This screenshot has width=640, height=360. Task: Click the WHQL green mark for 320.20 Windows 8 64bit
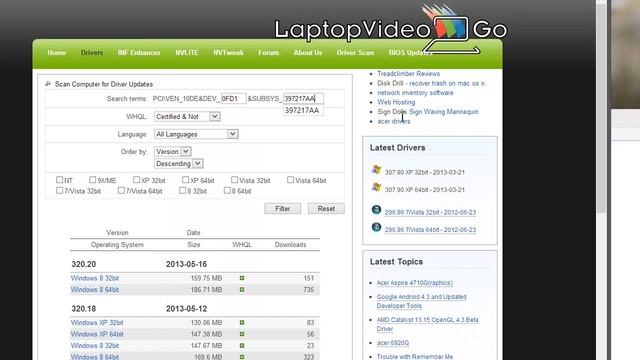click(x=242, y=289)
